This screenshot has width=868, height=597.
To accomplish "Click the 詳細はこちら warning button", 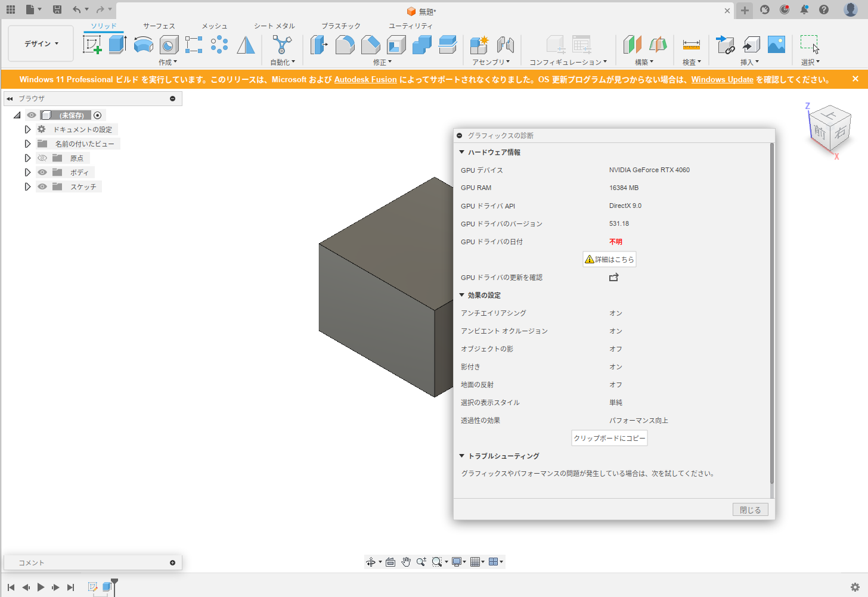I will pyautogui.click(x=609, y=259).
